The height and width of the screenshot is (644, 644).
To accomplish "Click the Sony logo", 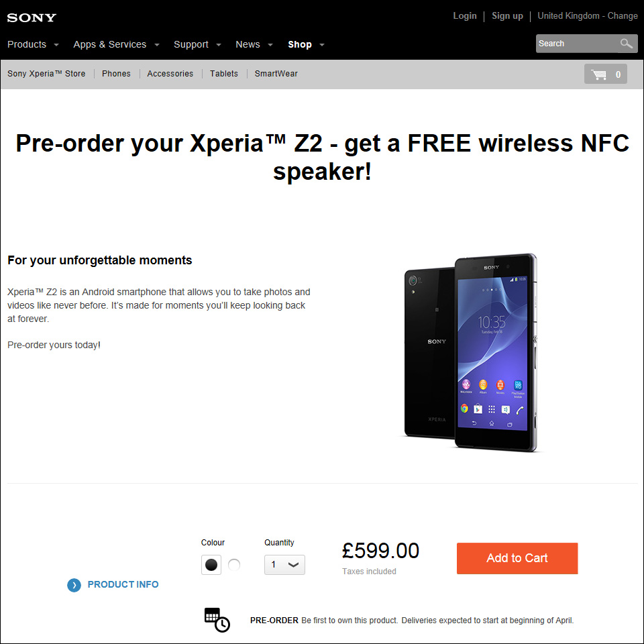I will (x=32, y=17).
